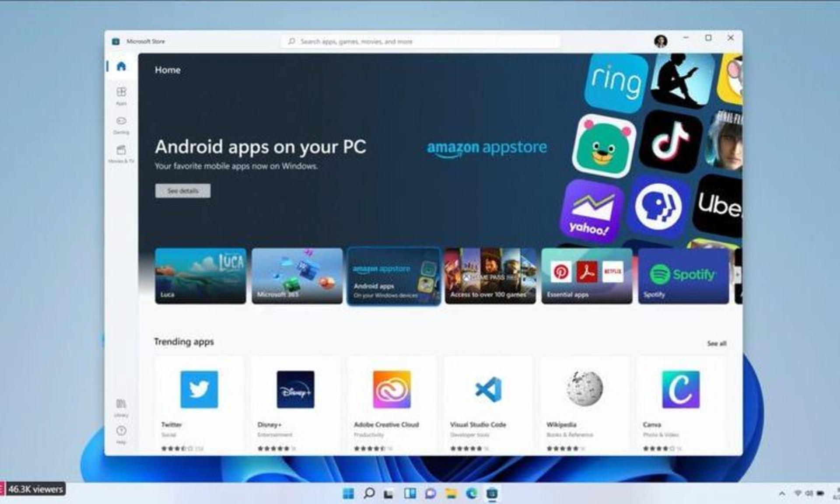Open the Twitter app icon under Trending apps

click(x=199, y=389)
